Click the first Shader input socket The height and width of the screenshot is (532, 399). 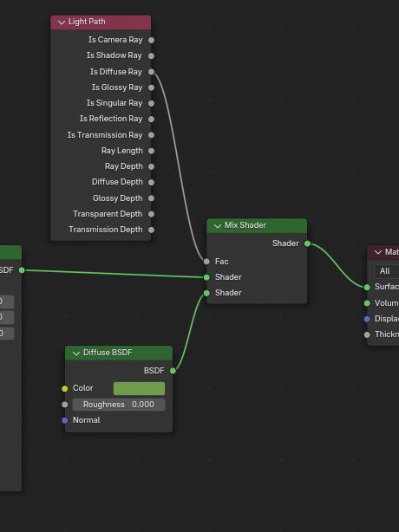206,277
